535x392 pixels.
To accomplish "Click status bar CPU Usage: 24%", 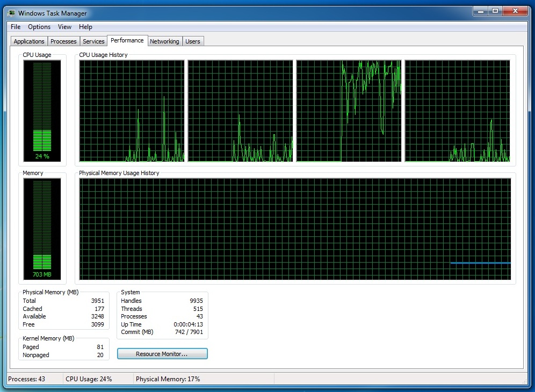I will coord(89,379).
